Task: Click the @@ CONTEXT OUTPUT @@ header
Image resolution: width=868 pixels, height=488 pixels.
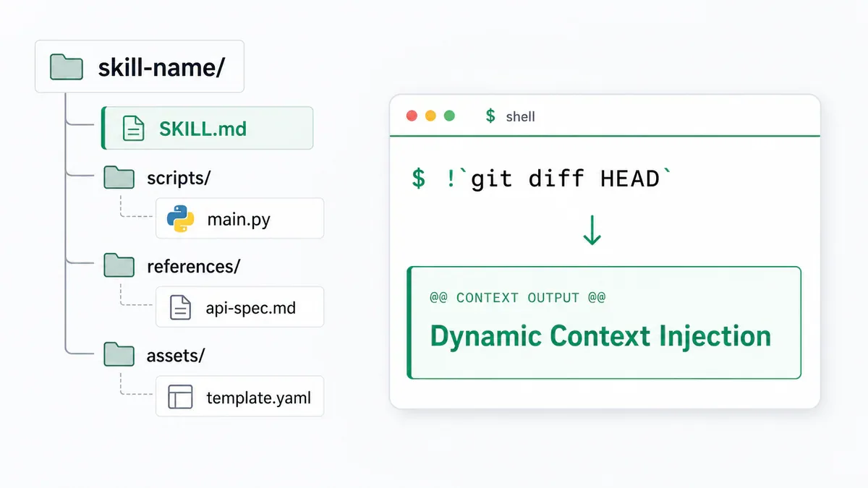Action: point(518,297)
